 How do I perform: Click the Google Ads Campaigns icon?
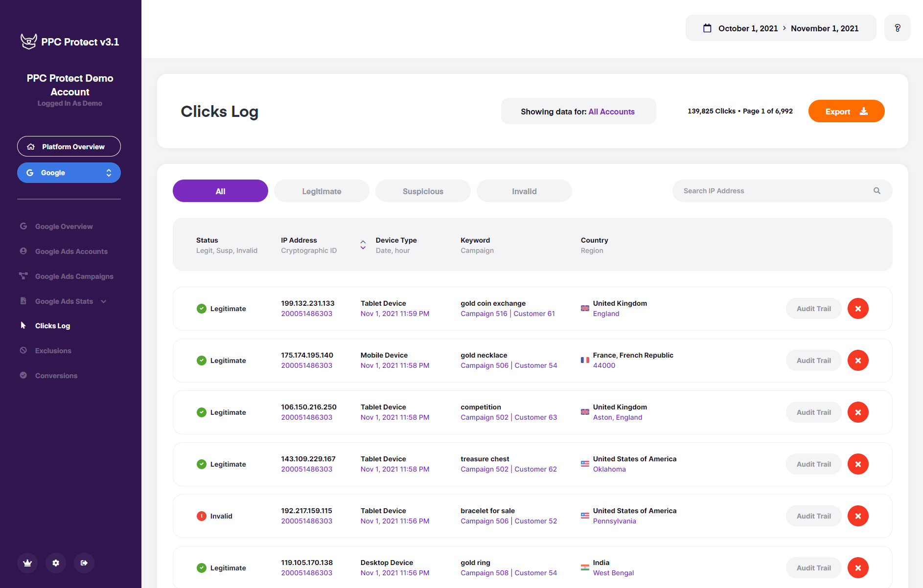coord(23,276)
